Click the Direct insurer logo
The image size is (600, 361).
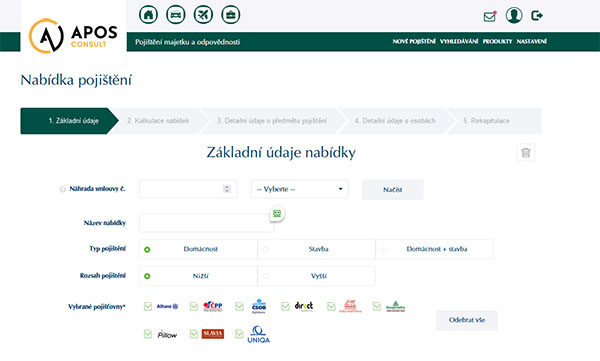tap(304, 306)
